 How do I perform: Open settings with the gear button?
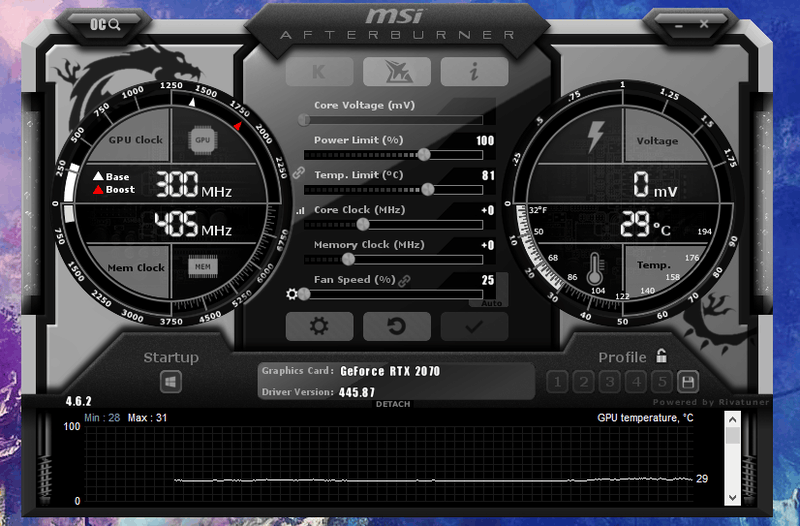coord(319,326)
